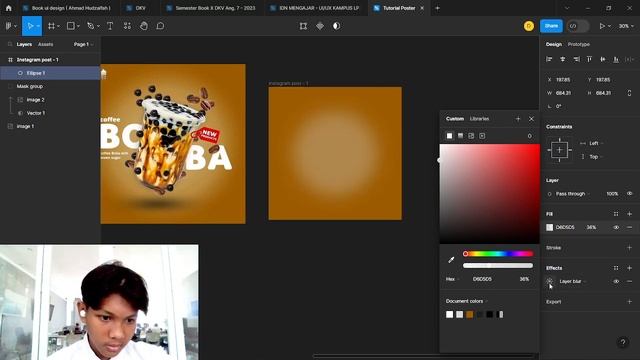Open IDN MENGAJAR file tab
Screen dimensions: 640x360
[x=317, y=8]
